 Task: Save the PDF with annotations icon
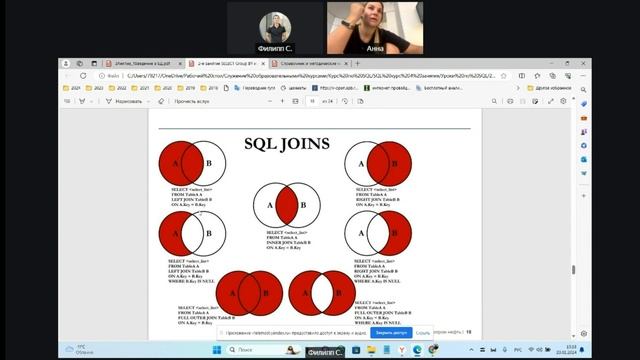535,101
